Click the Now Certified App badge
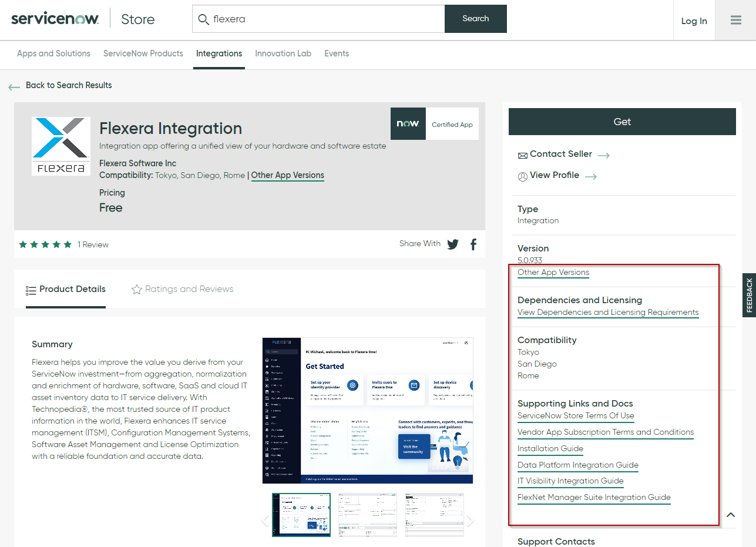Viewport: 756px width, 547px height. tap(435, 124)
